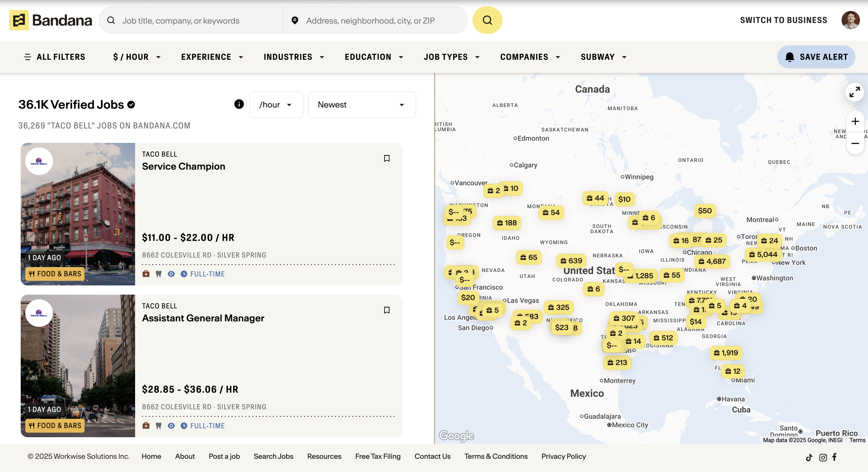
Task: Open the JOB TYPES filter dropdown
Action: (x=452, y=57)
